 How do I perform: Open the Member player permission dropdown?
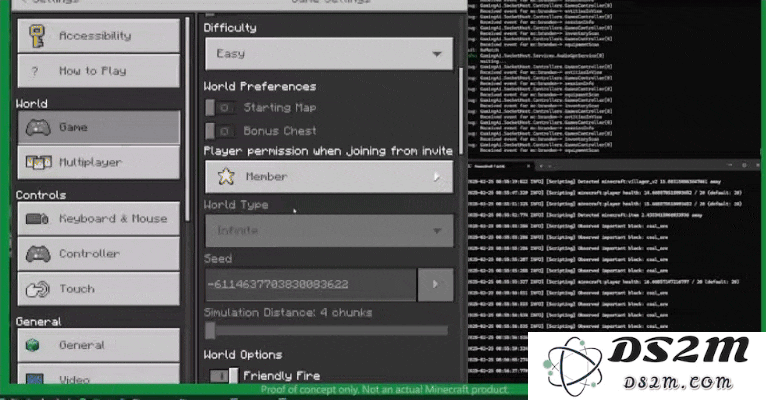329,176
